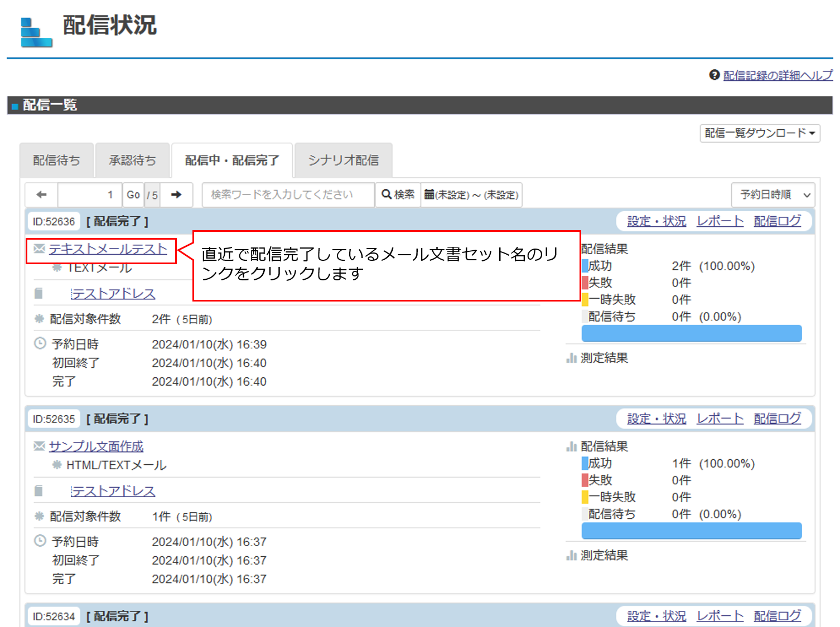The height and width of the screenshot is (627, 840).
Task: Select the bar chart icon next to 測定結果 for ID:52636
Action: click(x=571, y=358)
